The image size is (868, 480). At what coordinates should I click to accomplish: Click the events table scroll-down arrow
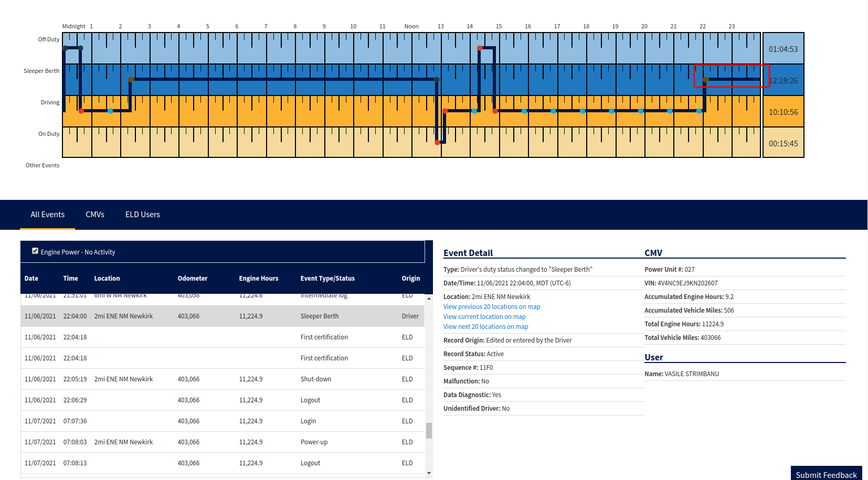[x=429, y=473]
